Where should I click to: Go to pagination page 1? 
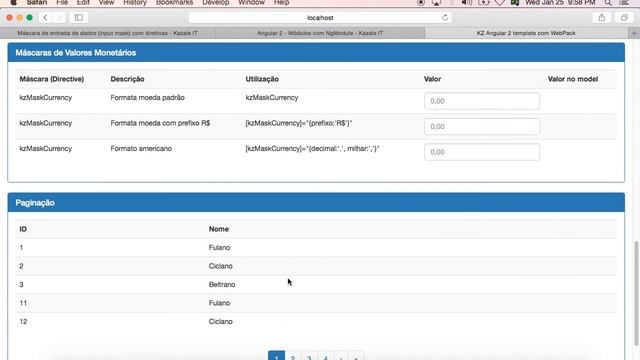[276, 356]
